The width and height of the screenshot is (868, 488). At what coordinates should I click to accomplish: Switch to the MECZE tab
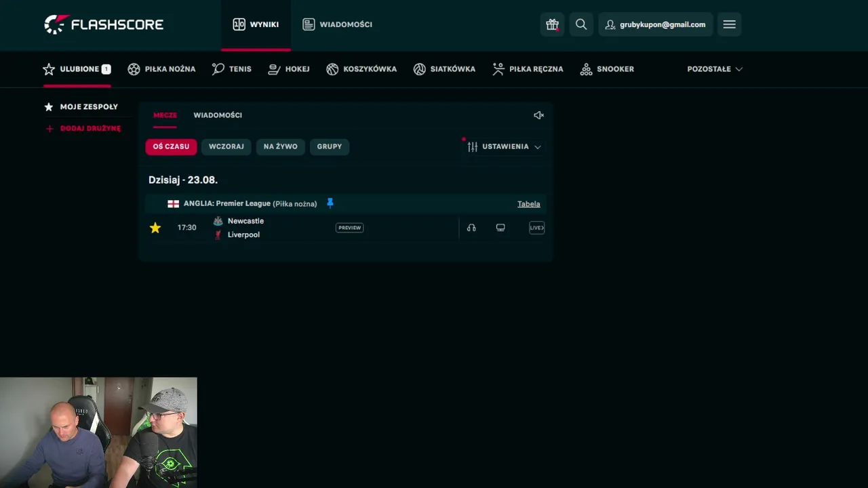pyautogui.click(x=165, y=115)
